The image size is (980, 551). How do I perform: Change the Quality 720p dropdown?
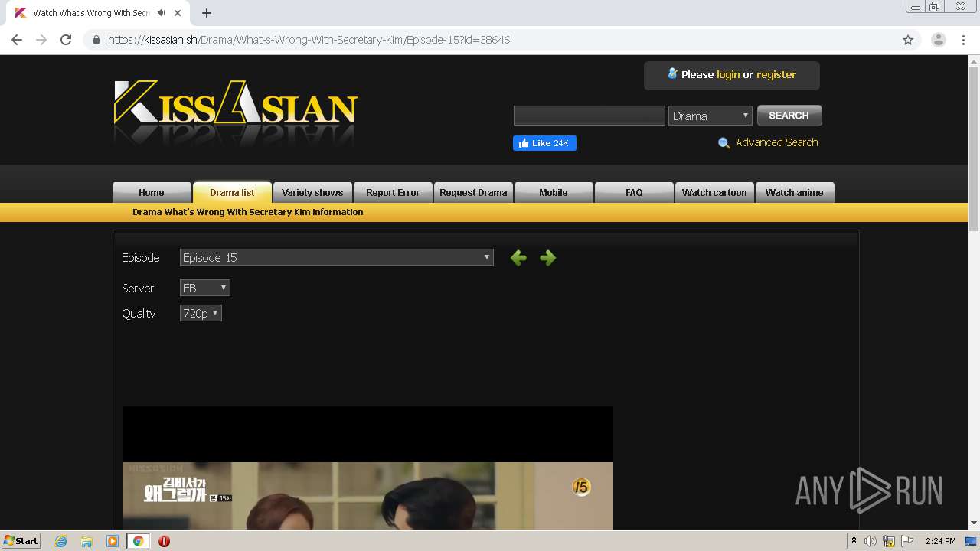click(x=201, y=313)
